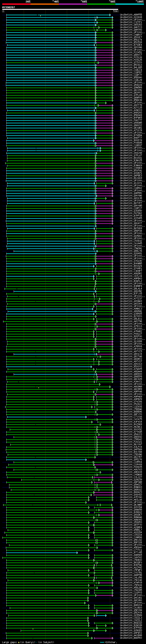Select the UniRef100_B9SEY9 label
The image size is (146, 644).
click(x=131, y=140)
